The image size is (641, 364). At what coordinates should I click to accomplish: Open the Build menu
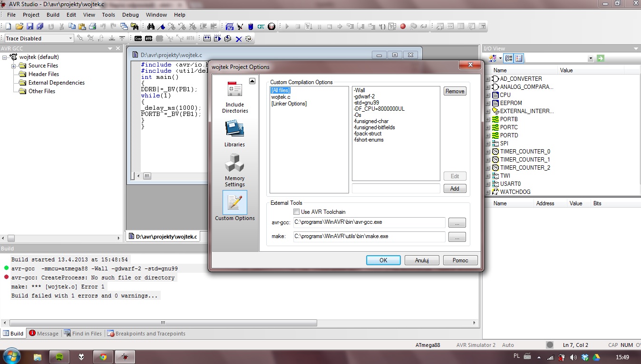(53, 15)
